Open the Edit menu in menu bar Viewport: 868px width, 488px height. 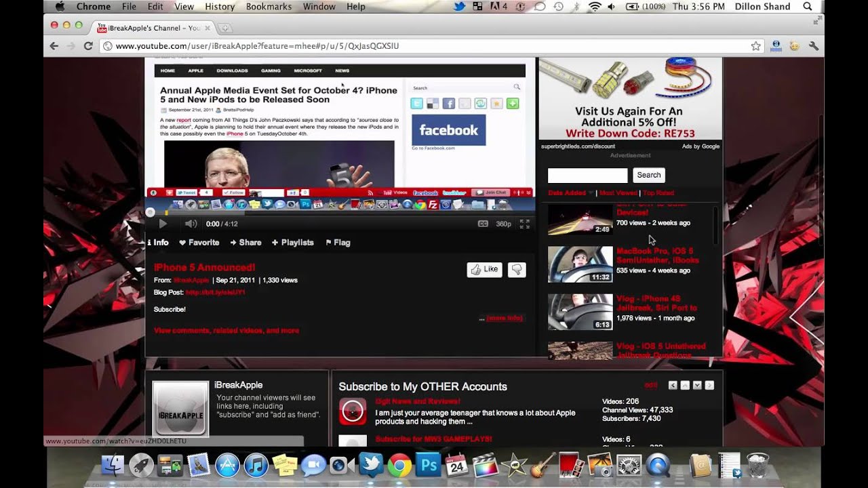(x=155, y=6)
